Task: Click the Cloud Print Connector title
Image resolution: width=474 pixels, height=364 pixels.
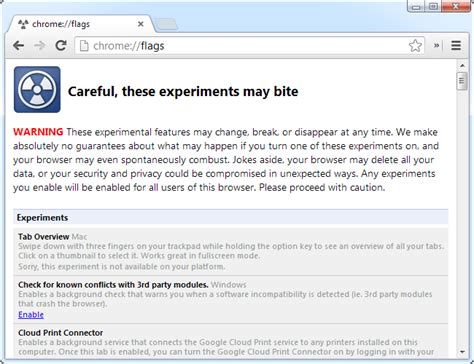Action: point(61,333)
